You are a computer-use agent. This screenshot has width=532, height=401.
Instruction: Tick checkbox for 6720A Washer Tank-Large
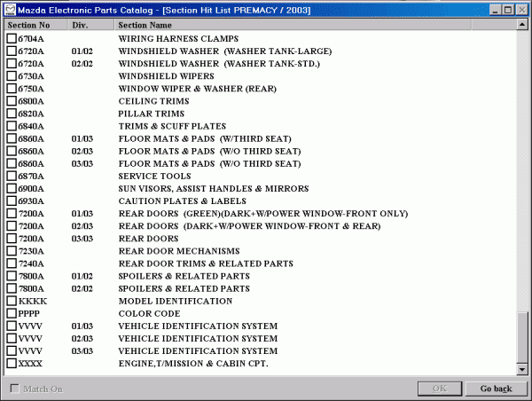[x=12, y=51]
